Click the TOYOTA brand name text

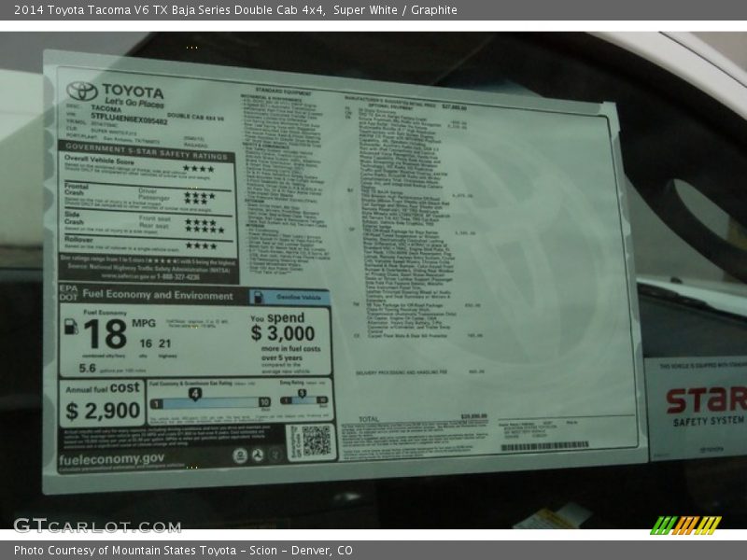(133, 91)
